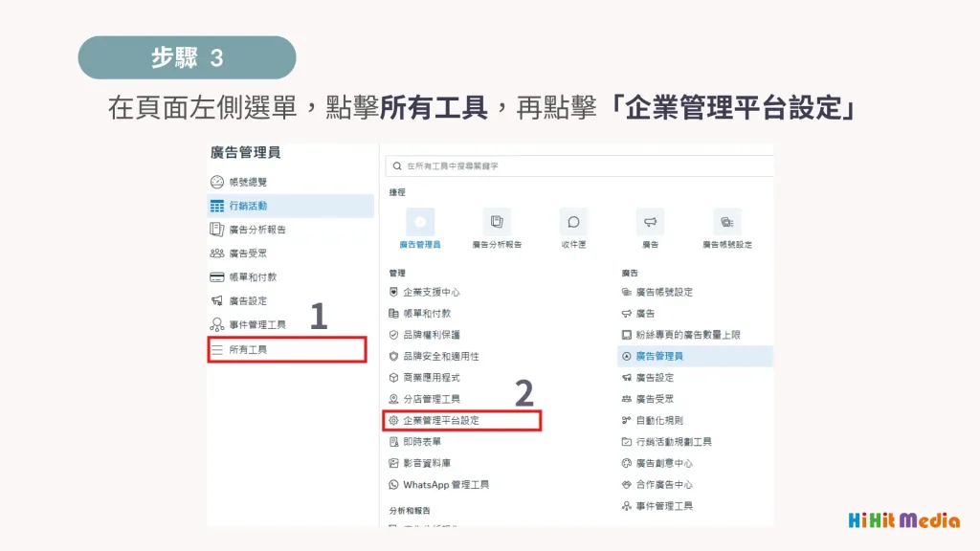
Task: Open 企業支援中心 in the 管理 list
Action: pos(431,292)
